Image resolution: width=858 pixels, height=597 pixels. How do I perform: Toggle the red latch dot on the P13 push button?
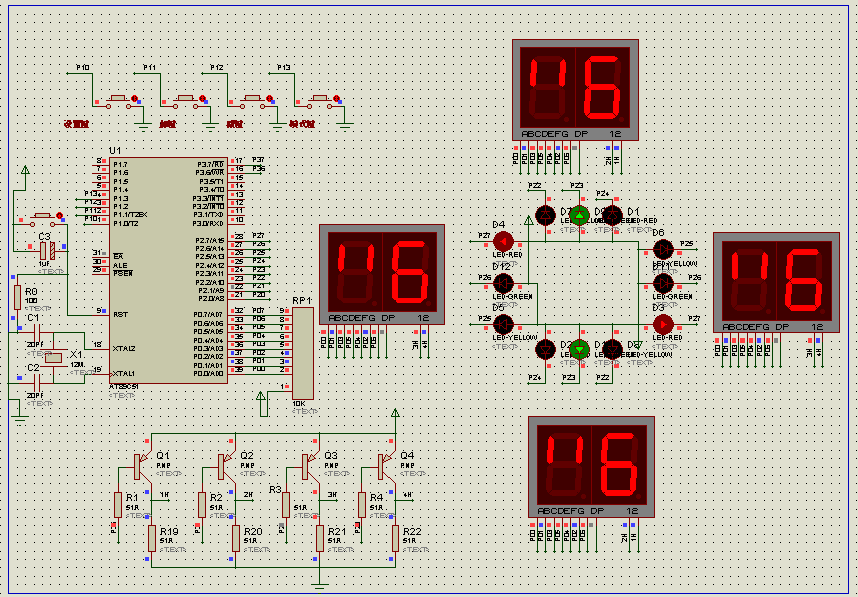click(336, 98)
